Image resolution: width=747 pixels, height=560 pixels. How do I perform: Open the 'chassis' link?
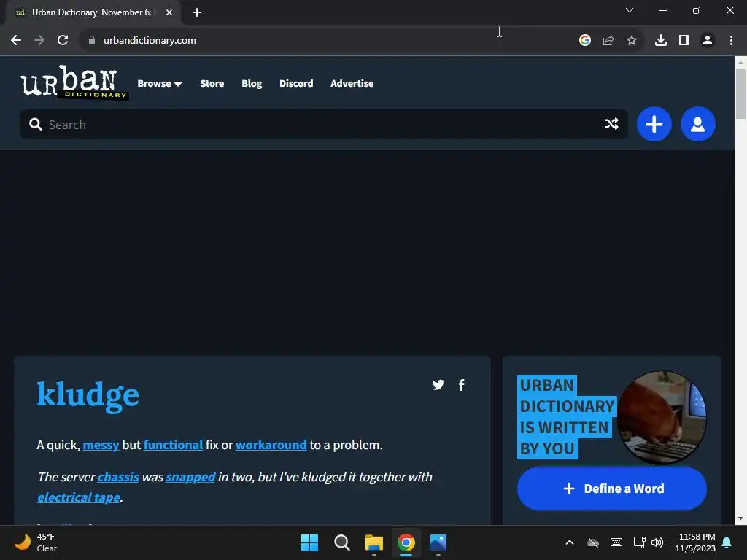point(118,477)
